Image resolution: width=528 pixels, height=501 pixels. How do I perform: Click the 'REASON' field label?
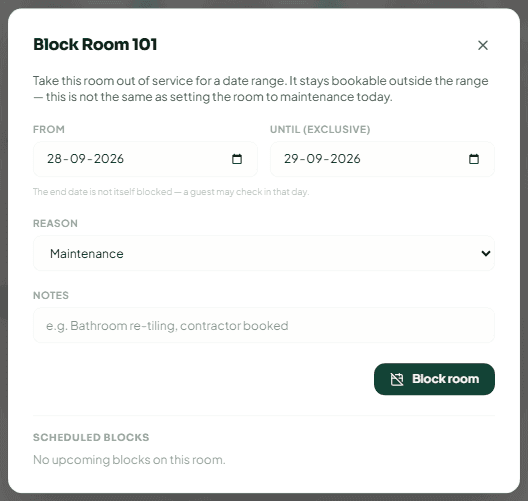coord(55,223)
